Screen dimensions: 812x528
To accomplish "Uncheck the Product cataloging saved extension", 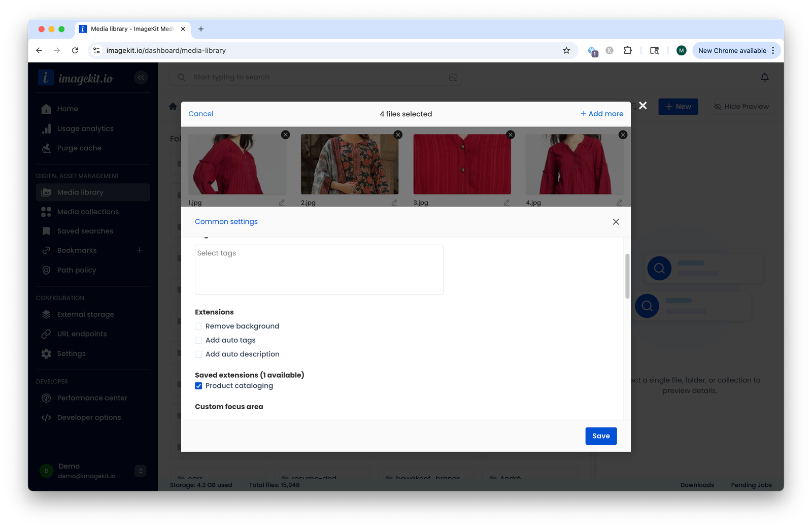I will (198, 386).
